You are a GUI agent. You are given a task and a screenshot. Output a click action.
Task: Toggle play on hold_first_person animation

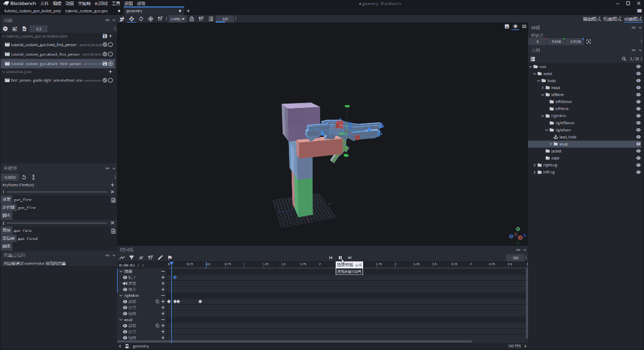pos(110,45)
